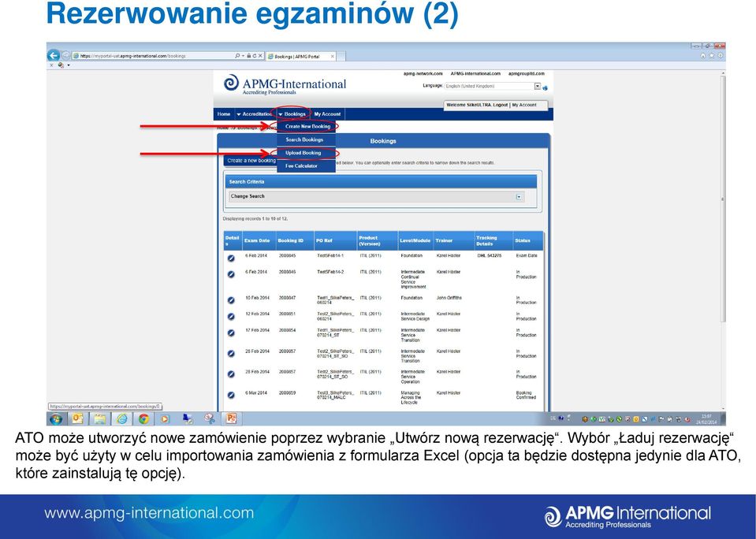Screen dimensions: 756x539
Task: Open details icon for booking 2000859
Action: click(x=231, y=395)
